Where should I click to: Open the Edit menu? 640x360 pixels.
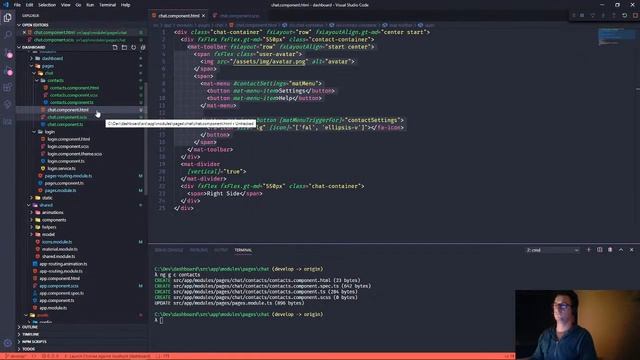pyautogui.click(x=29, y=5)
